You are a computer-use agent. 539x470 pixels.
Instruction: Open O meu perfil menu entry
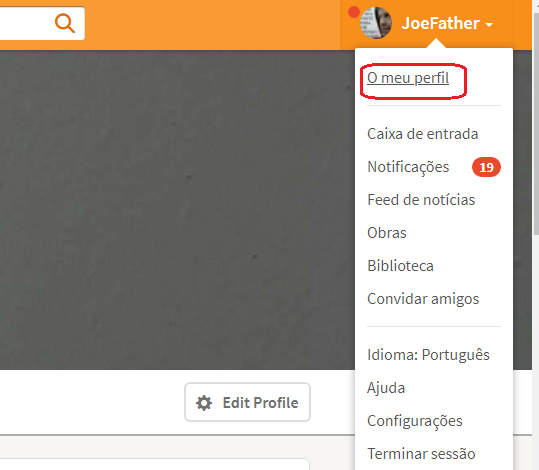point(408,78)
